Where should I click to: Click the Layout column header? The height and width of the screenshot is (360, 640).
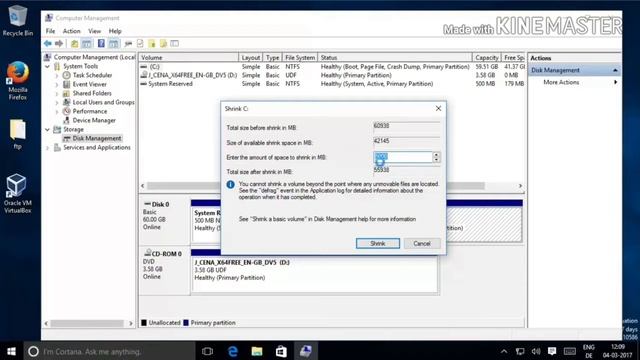click(x=250, y=58)
